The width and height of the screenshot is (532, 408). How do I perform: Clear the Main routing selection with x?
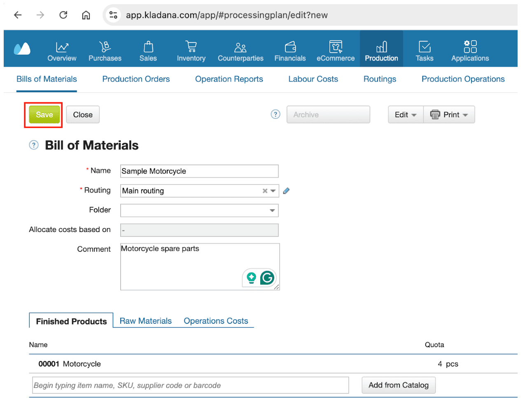click(x=265, y=191)
